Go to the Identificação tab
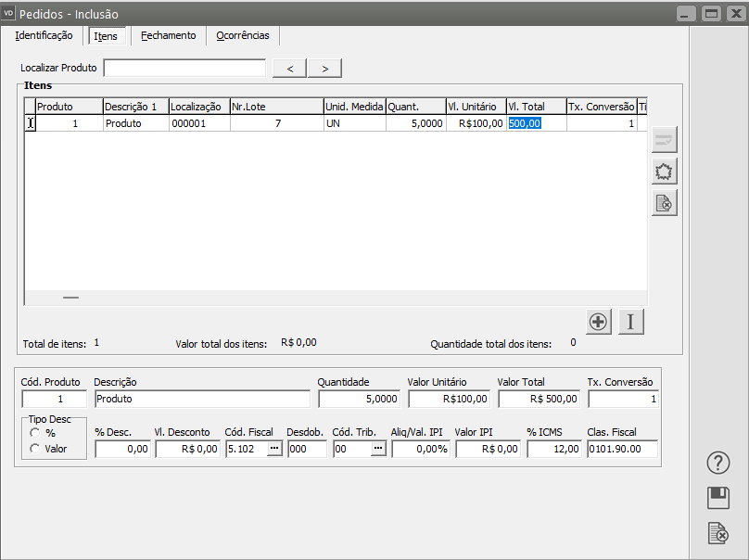The image size is (749, 560). 44,35
